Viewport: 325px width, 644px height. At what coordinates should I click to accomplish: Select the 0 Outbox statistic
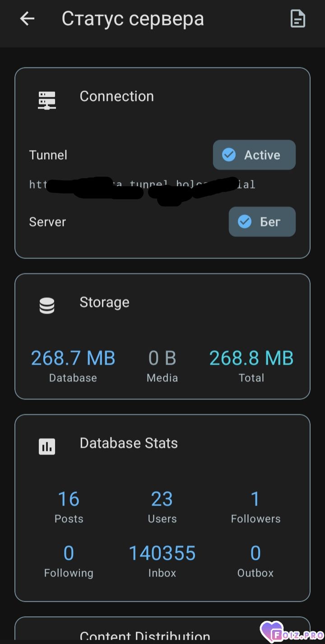255,554
